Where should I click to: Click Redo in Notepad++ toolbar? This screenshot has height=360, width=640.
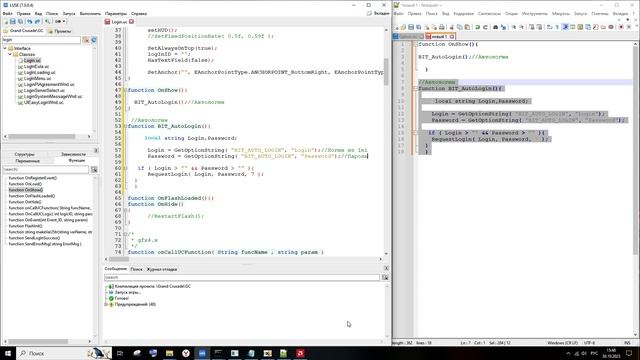coord(485,27)
